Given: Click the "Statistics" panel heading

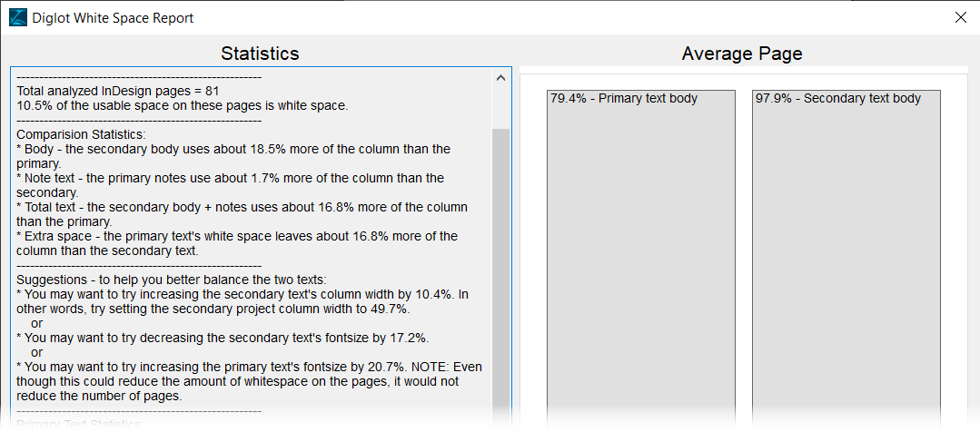Looking at the screenshot, I should point(260,54).
